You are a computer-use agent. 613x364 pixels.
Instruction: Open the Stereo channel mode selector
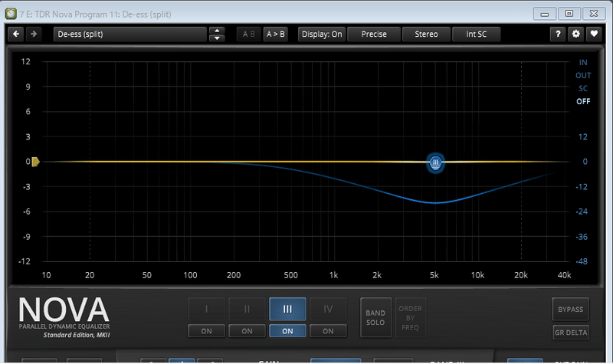click(x=426, y=34)
